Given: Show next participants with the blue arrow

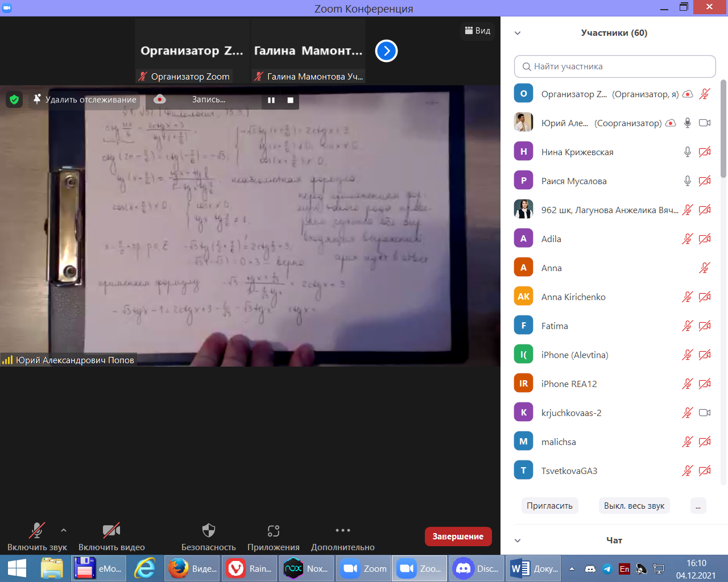Looking at the screenshot, I should [x=386, y=51].
